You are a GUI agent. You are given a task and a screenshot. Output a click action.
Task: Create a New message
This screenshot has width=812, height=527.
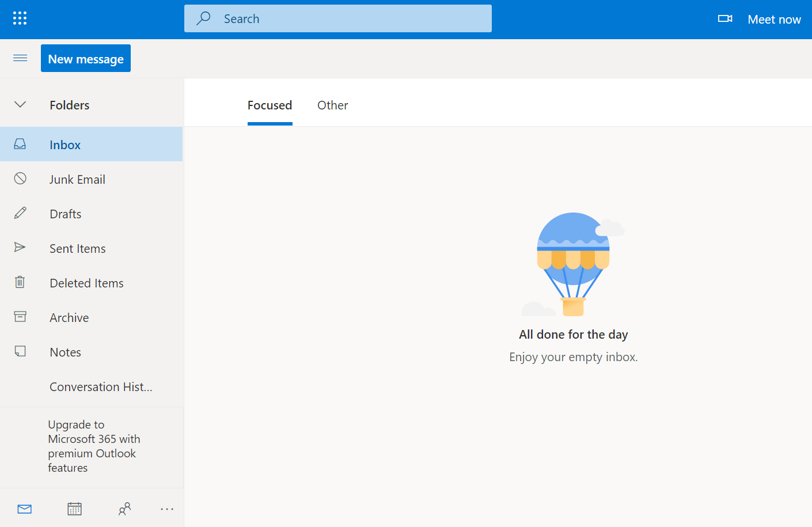coord(85,58)
